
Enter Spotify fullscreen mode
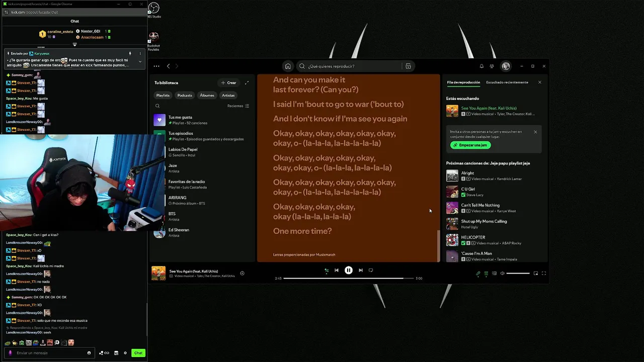pos(543,274)
